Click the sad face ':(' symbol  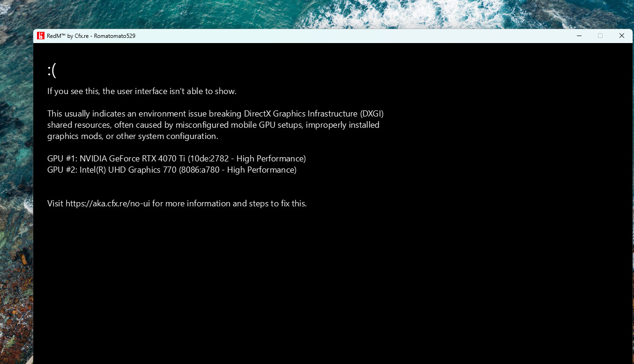pos(52,71)
